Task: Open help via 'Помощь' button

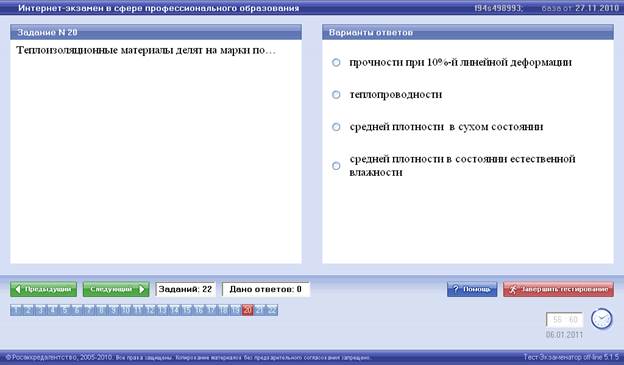Action: click(x=472, y=289)
